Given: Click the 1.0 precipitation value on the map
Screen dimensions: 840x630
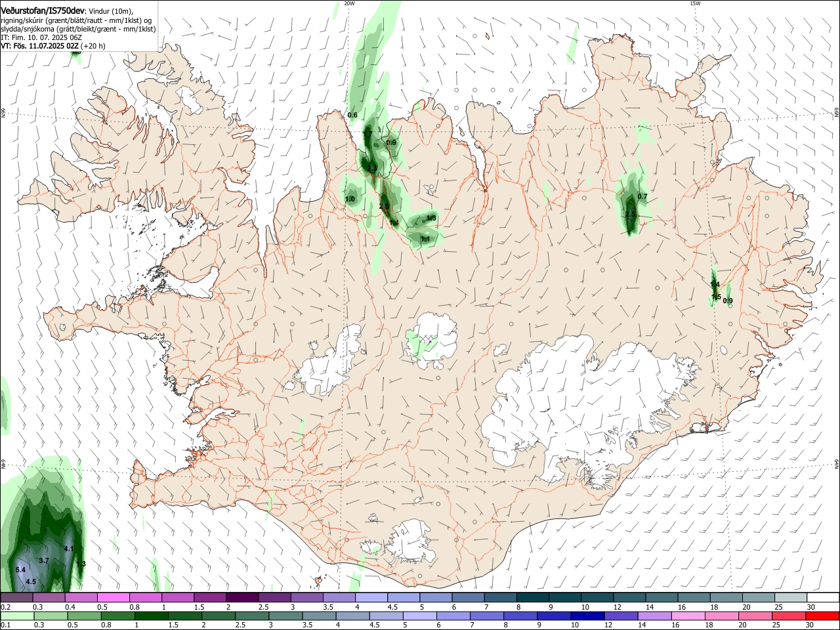Looking at the screenshot, I should [350, 199].
